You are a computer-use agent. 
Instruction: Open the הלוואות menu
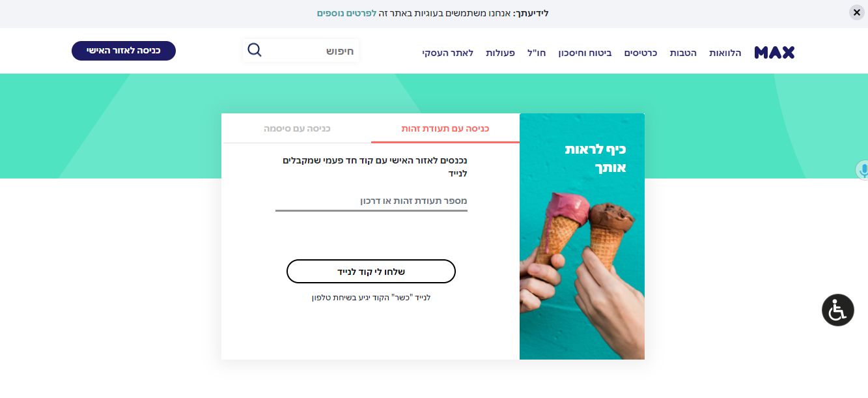point(725,53)
